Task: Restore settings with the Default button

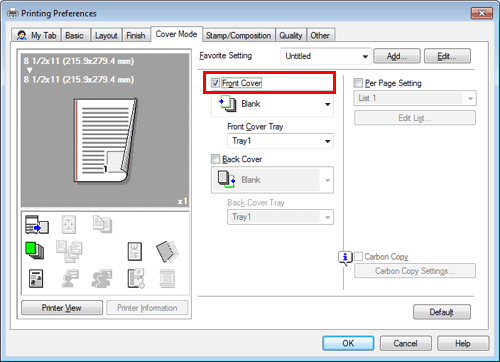Action: (x=442, y=312)
